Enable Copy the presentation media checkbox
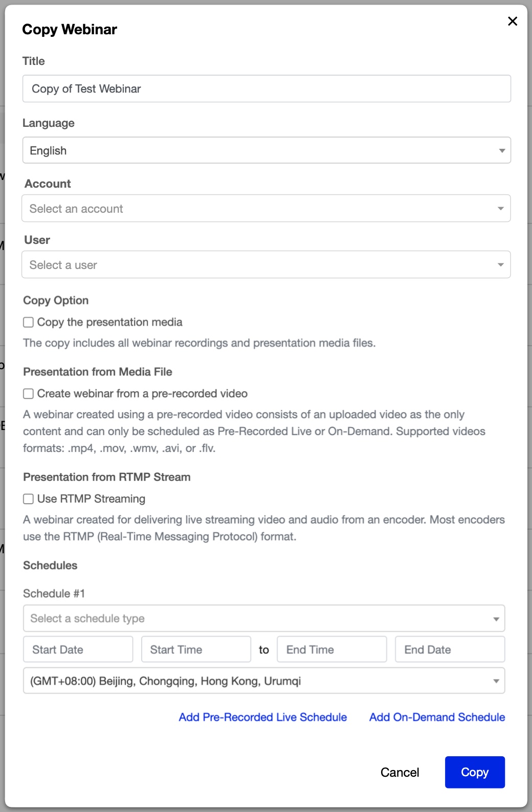The image size is (532, 812). click(x=29, y=322)
